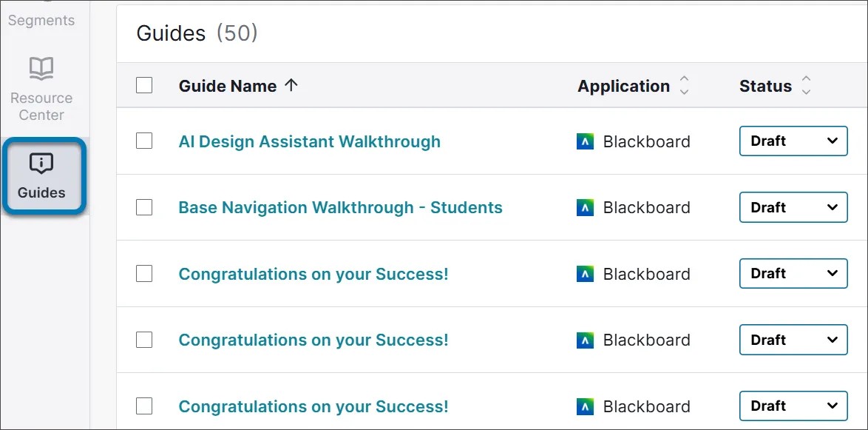Image resolution: width=868 pixels, height=430 pixels.
Task: Select the Base Navigation Walkthrough checkbox
Action: [144, 208]
